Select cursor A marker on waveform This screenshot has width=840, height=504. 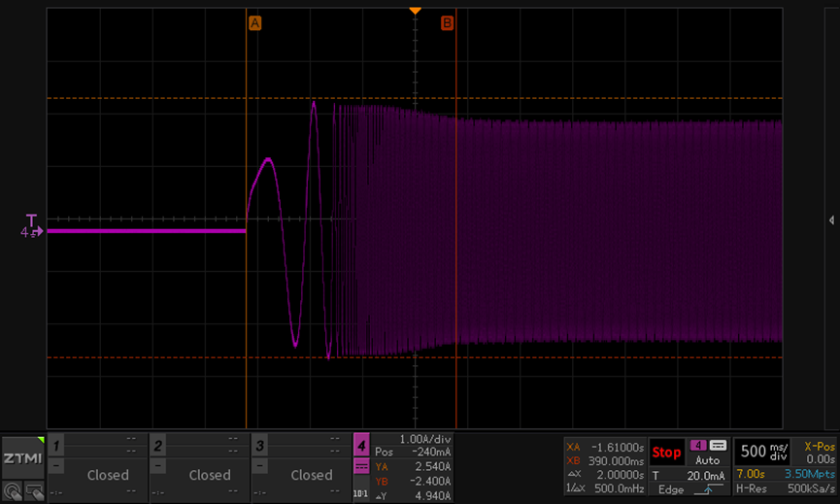tap(255, 23)
